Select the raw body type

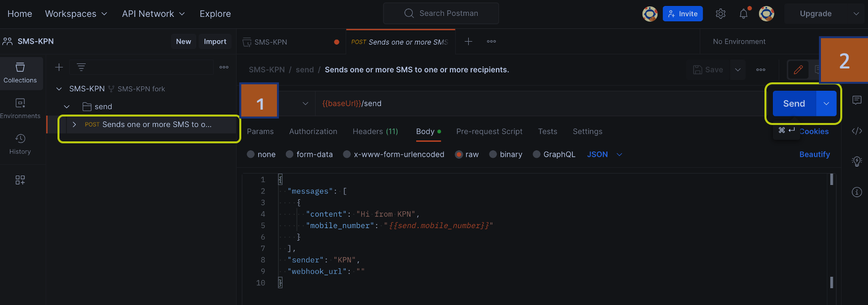pyautogui.click(x=459, y=154)
